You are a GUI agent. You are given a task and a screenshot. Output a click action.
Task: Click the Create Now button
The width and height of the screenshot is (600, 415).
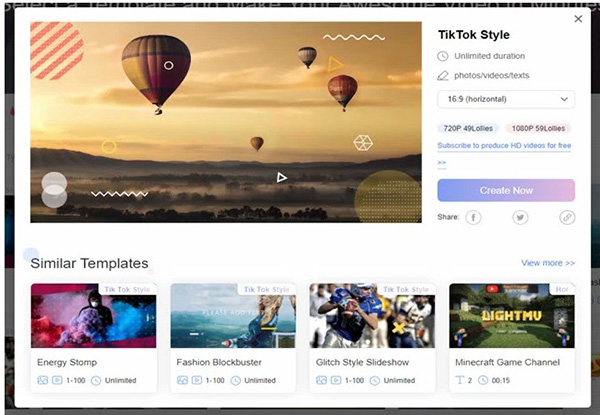click(506, 190)
